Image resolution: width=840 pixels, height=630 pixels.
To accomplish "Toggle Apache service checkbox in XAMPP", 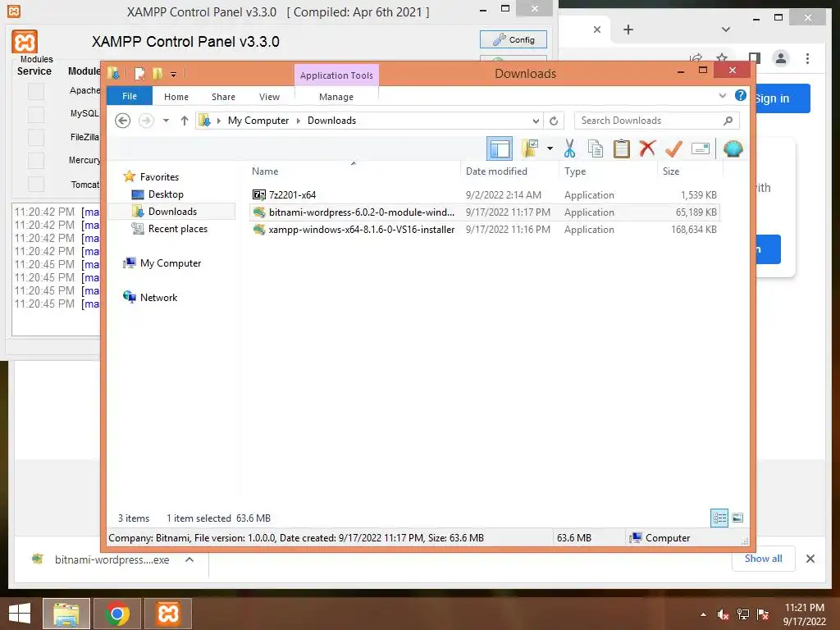I will [36, 91].
